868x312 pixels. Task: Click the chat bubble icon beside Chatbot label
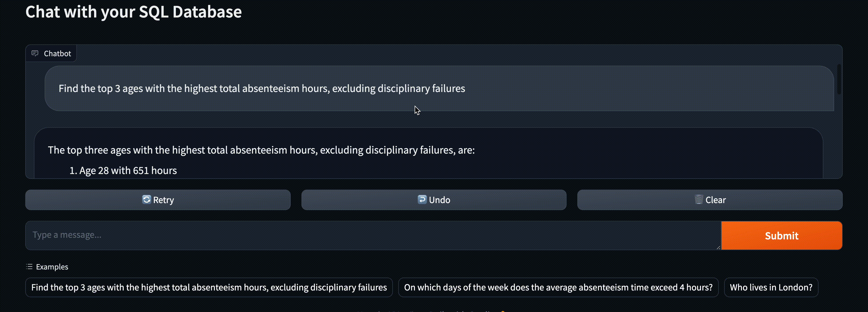[35, 53]
